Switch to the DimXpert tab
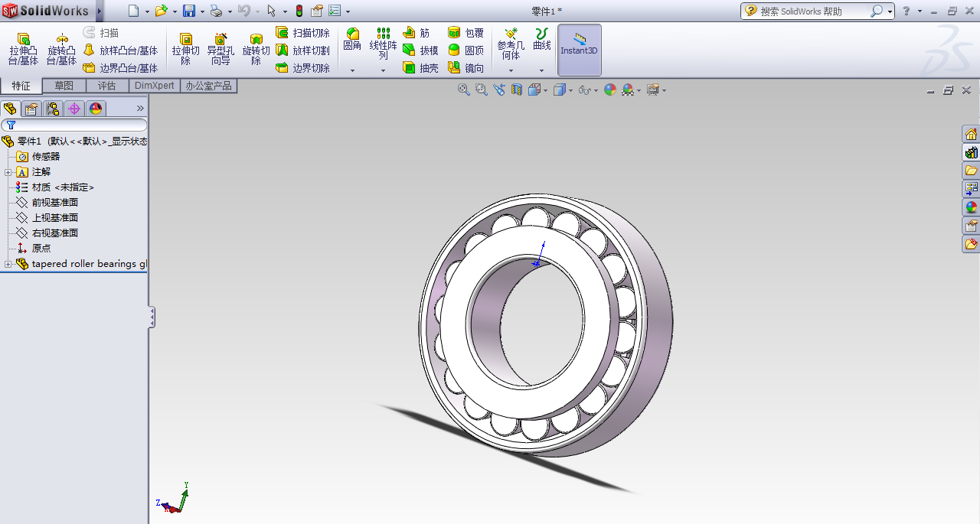The height and width of the screenshot is (524, 980). coord(154,86)
